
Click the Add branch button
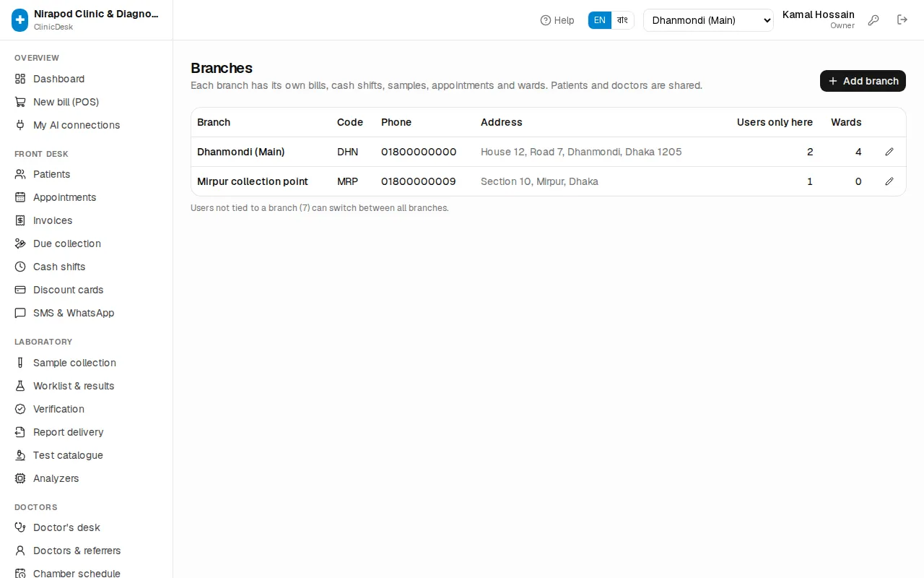pos(863,81)
